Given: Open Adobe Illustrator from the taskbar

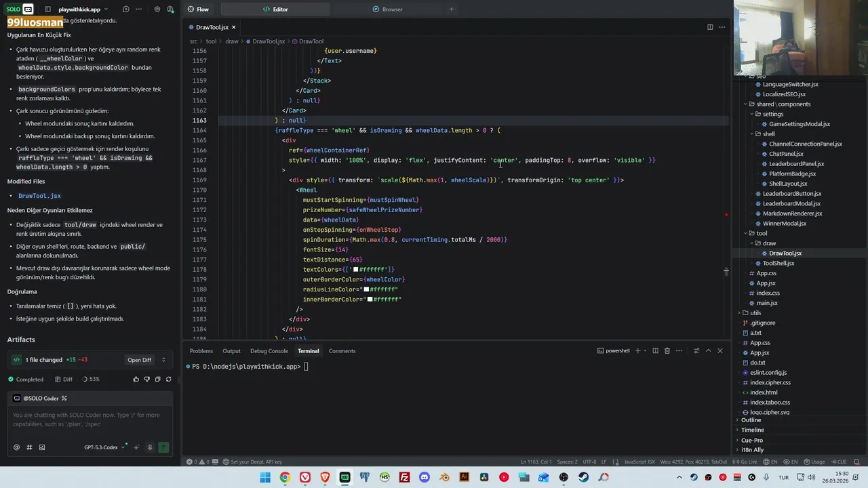Looking at the screenshot, I should (x=464, y=478).
